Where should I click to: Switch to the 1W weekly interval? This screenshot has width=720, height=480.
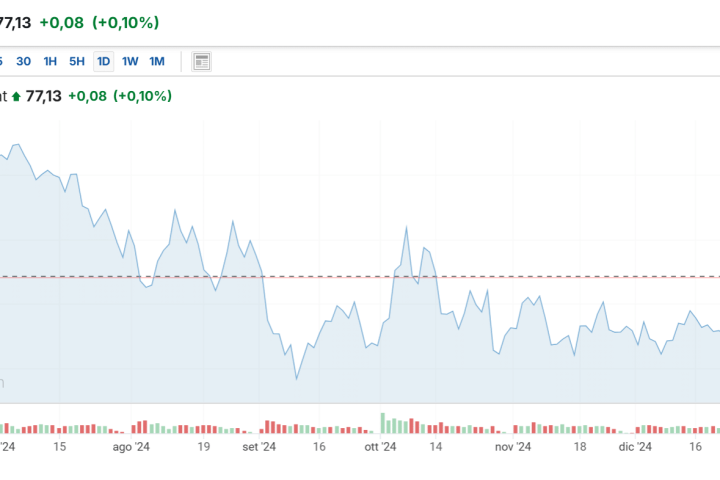pos(130,61)
